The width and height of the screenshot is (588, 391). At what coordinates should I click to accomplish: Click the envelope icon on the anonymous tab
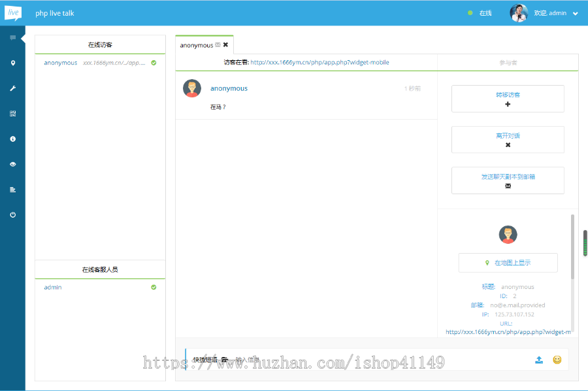click(218, 44)
